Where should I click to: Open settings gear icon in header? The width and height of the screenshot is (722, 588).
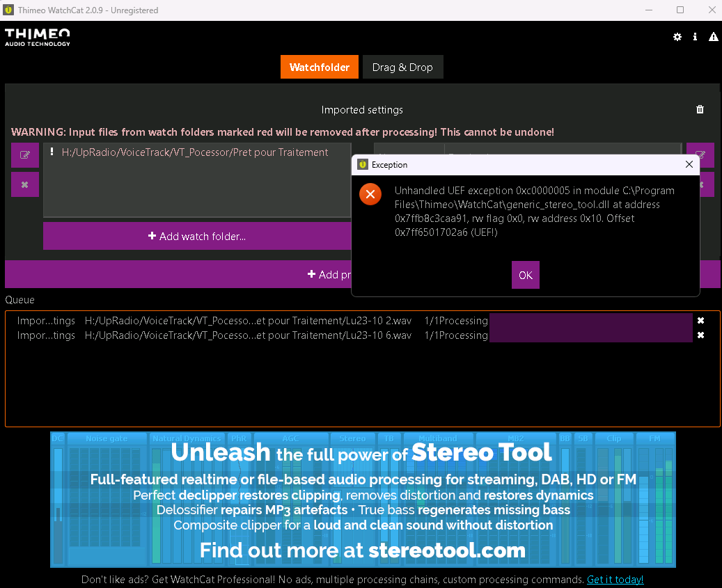click(x=677, y=37)
